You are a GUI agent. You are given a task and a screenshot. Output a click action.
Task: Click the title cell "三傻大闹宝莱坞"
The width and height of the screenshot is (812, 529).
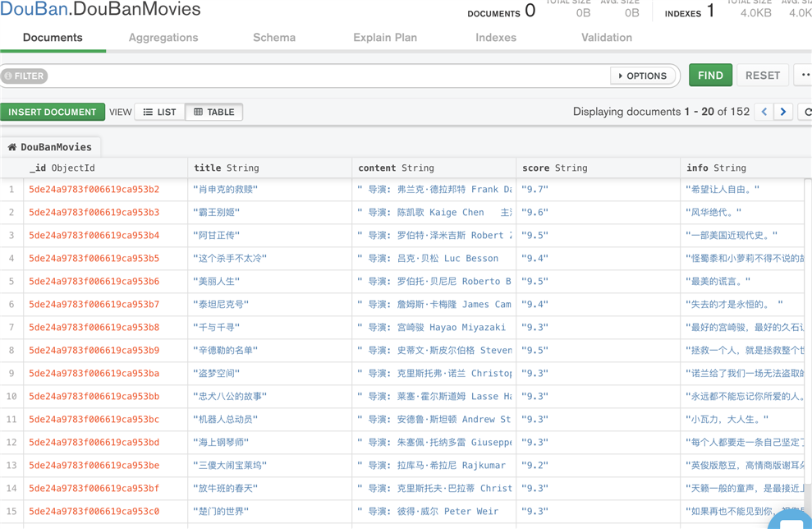269,465
